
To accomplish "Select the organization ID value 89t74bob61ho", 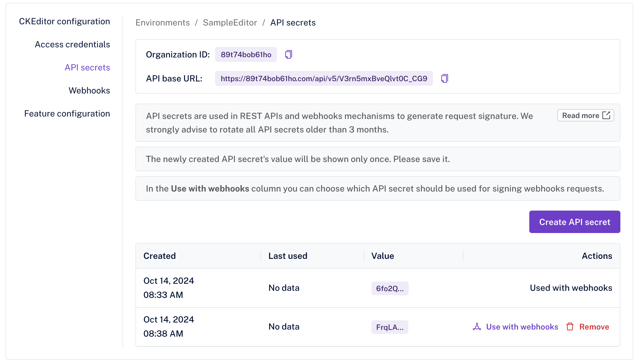I will [x=246, y=54].
